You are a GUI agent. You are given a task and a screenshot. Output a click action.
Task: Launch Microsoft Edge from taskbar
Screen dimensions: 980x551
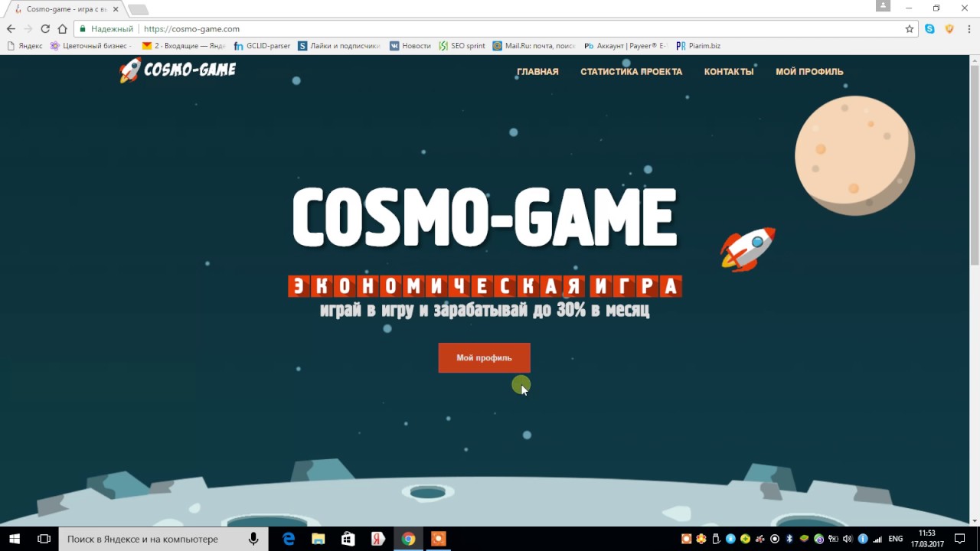click(x=289, y=539)
